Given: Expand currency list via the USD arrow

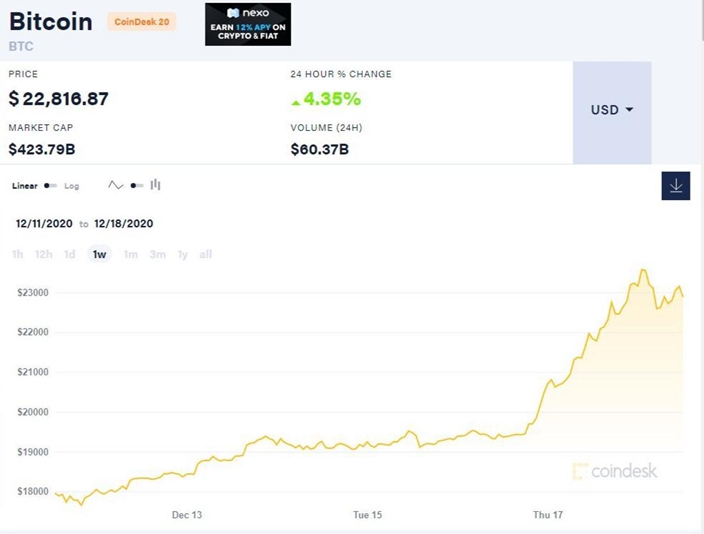Looking at the screenshot, I should tap(629, 110).
